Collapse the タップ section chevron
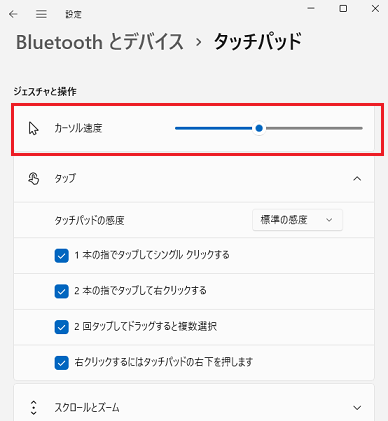Screen dimensions: 388x421 click(357, 179)
